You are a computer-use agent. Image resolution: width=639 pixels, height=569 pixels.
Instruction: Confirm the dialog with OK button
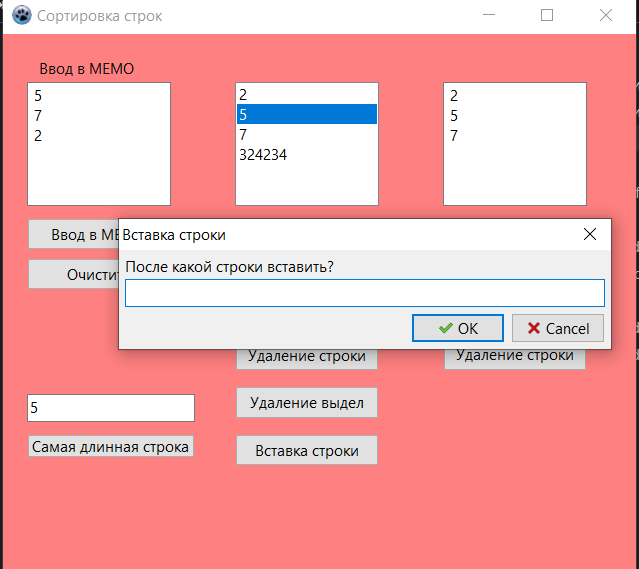click(x=458, y=328)
